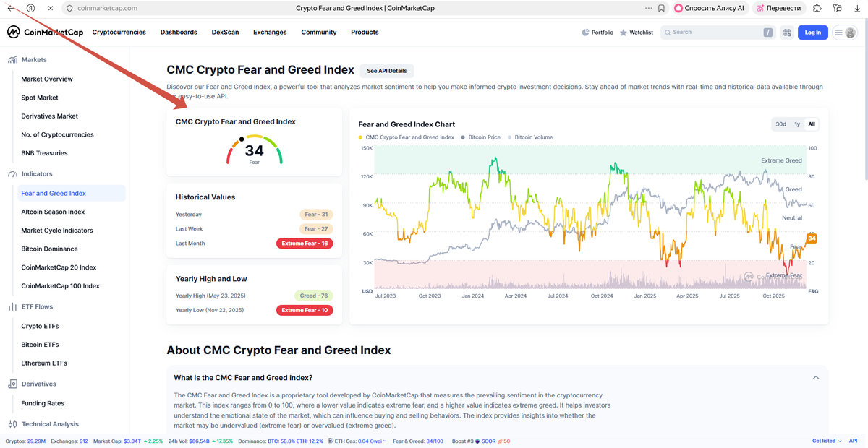Select the All chart range
Screen dimensions: 868x448
tap(812, 124)
